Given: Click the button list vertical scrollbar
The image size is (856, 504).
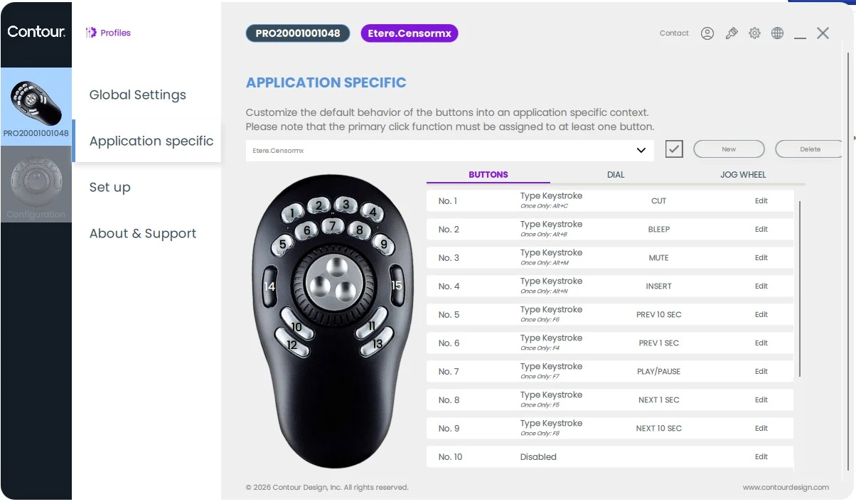Looking at the screenshot, I should tap(800, 289).
